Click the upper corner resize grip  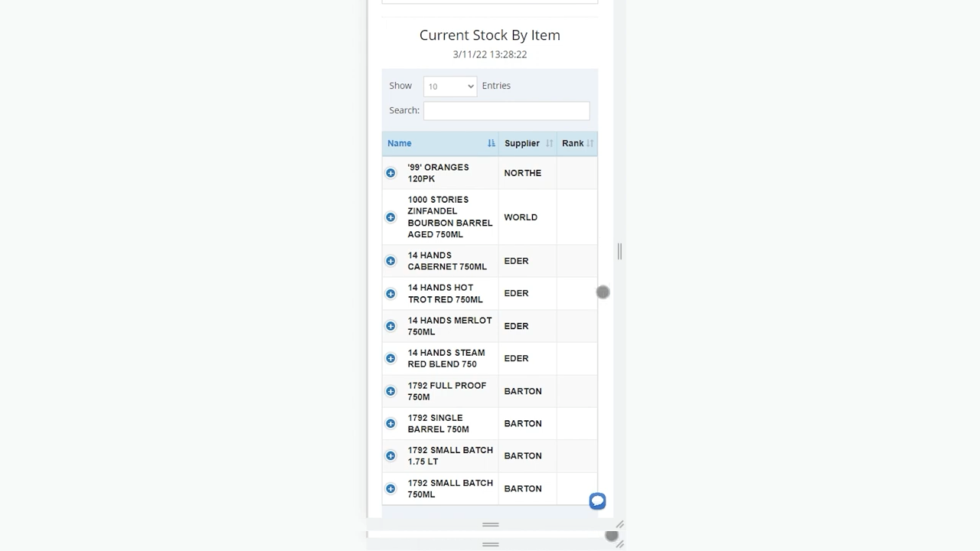(x=619, y=524)
